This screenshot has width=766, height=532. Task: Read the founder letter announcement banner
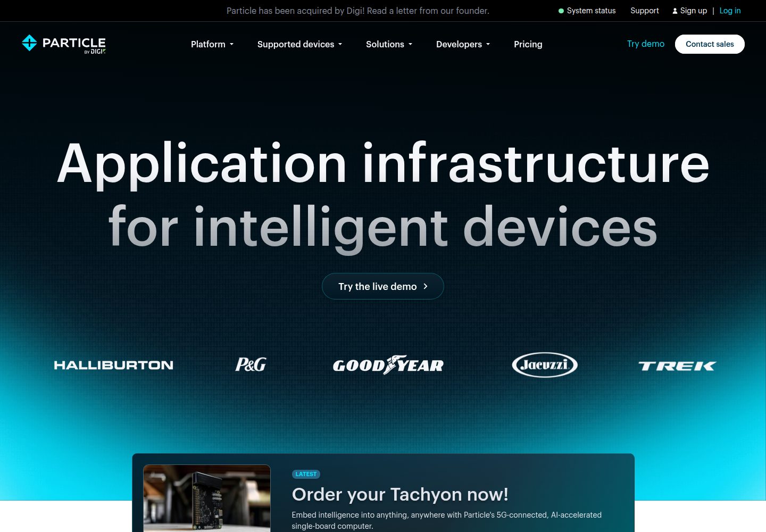tap(358, 11)
